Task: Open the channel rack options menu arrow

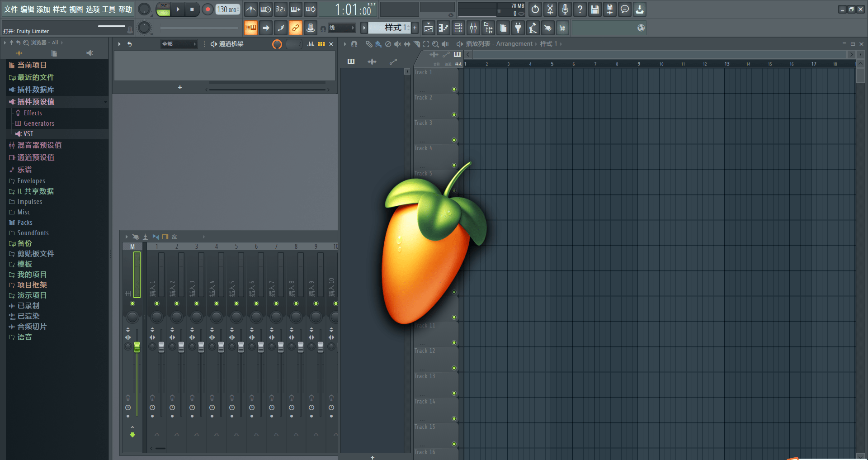Action: click(x=119, y=44)
